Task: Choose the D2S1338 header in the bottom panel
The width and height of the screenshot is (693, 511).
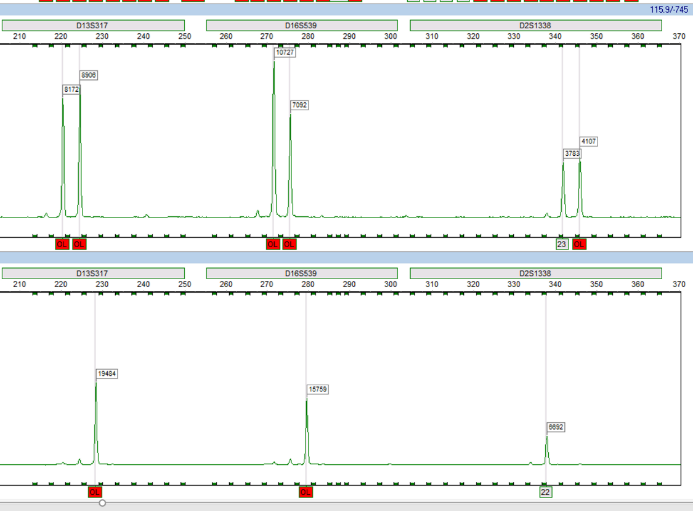Action: [x=535, y=273]
